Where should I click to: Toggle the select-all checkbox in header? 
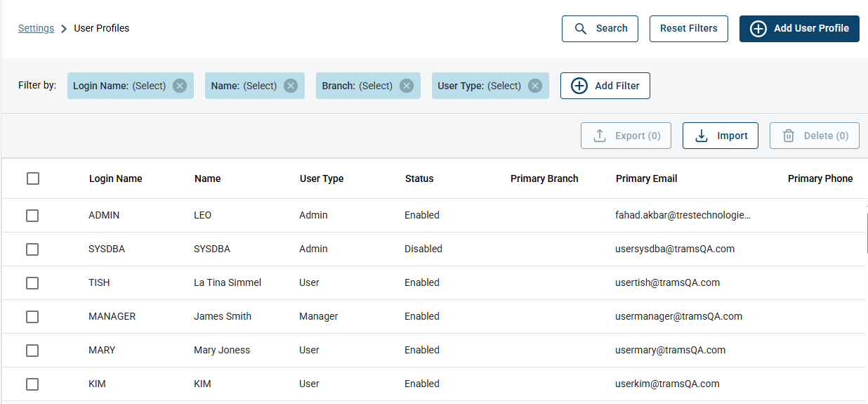(x=33, y=178)
